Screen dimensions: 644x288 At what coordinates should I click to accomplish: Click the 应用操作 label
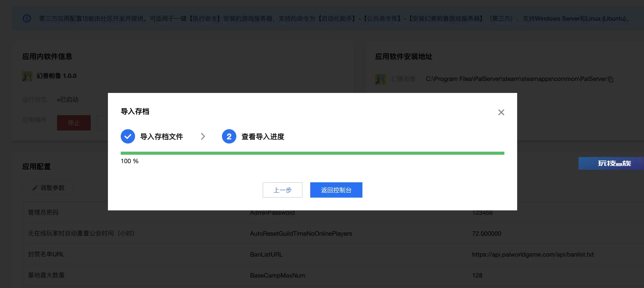tap(35, 120)
